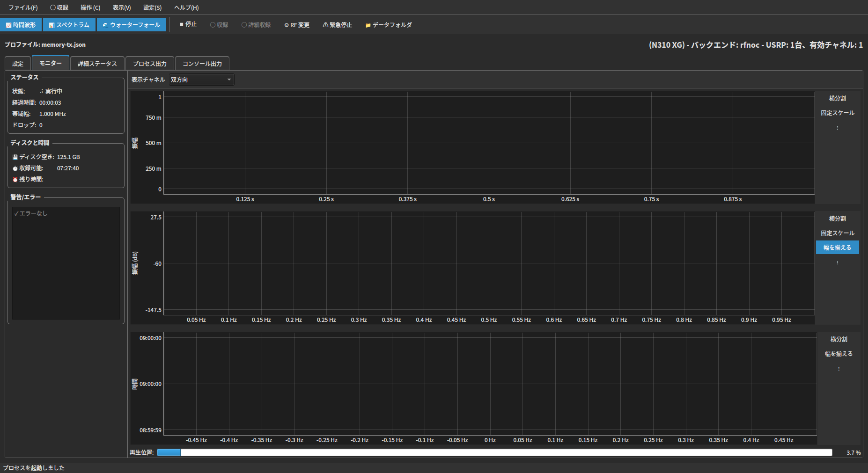Click the stopwatch icon beside 収録可能
Viewport: 868px width, 473px height.
[15, 168]
